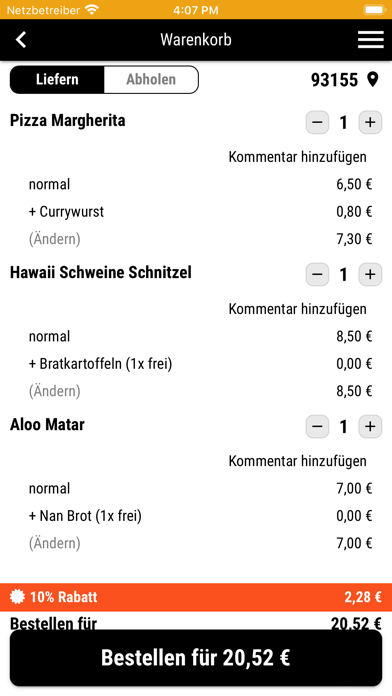
Task: Decrease Pizza Margherita quantity with minus
Action: click(317, 122)
